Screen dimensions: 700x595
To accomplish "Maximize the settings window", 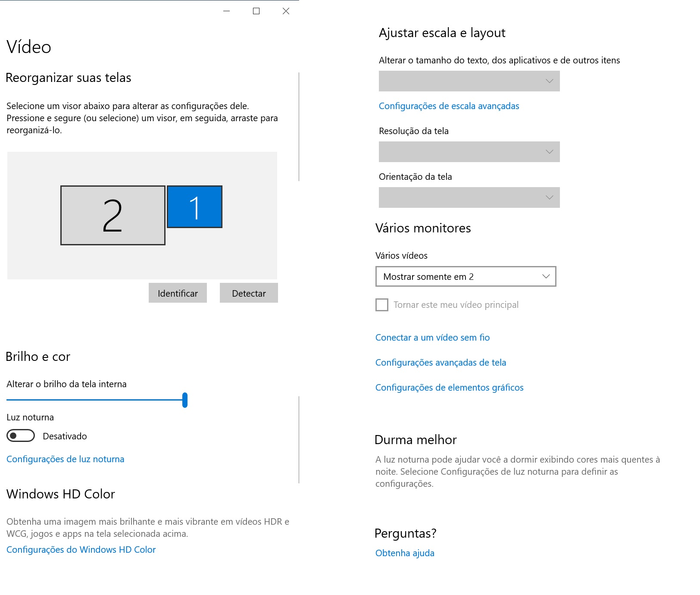I will pyautogui.click(x=256, y=11).
